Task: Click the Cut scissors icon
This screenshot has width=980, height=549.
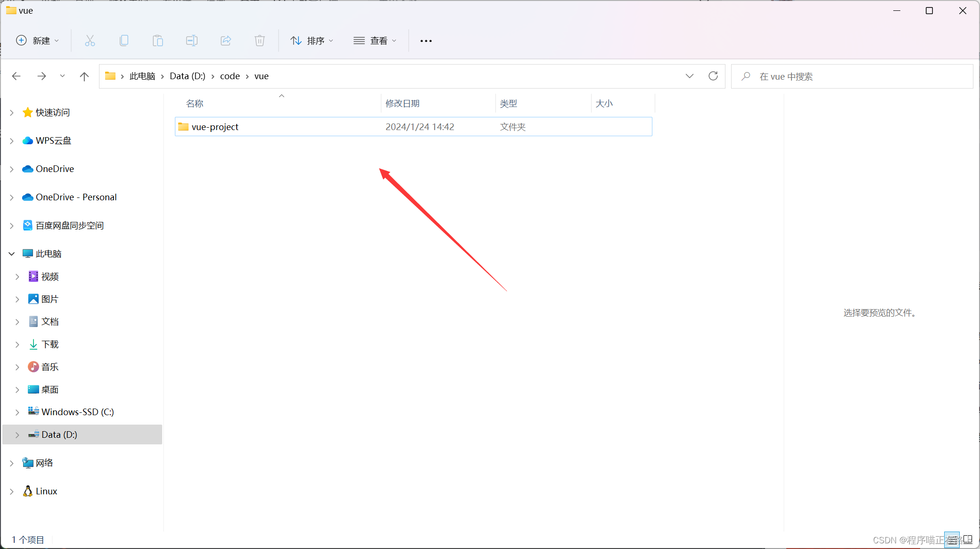Action: click(90, 41)
